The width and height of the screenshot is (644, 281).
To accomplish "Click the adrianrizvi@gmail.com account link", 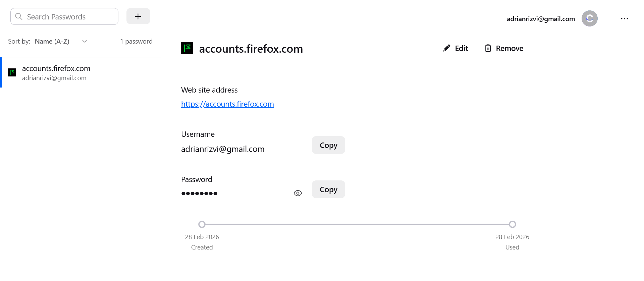I will click(540, 19).
